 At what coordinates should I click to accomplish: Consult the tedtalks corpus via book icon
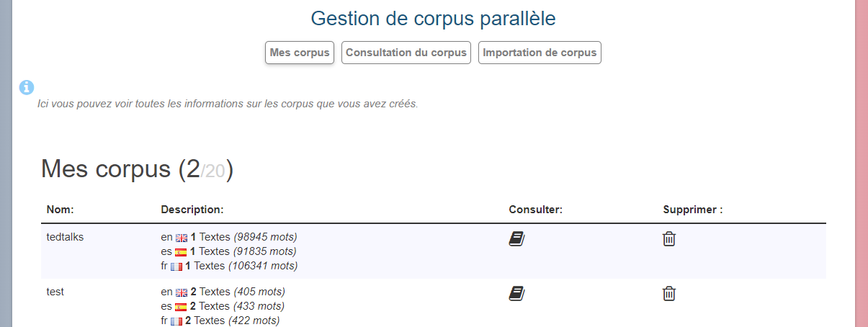pos(516,239)
